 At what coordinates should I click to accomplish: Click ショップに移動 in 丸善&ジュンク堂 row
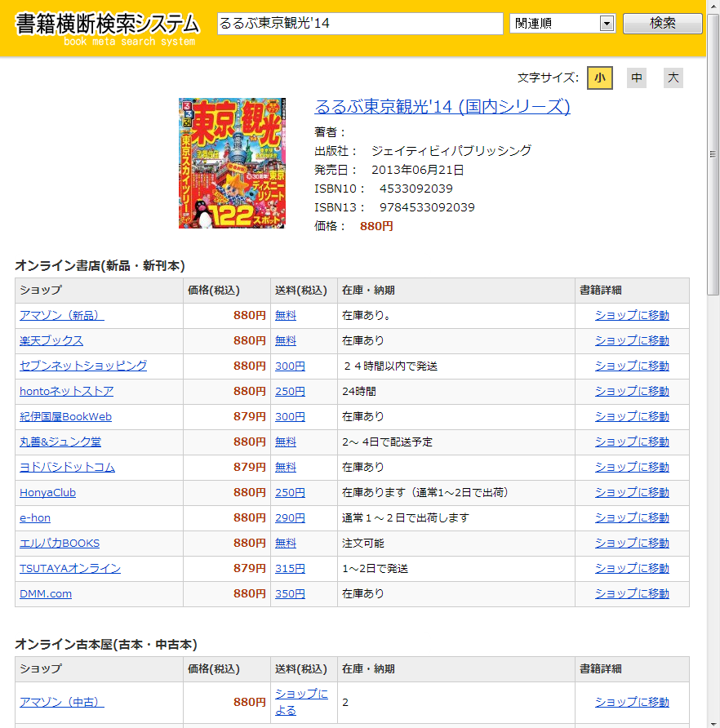(632, 442)
